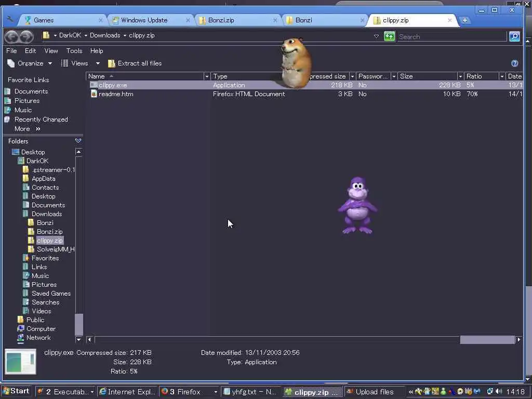Open the Password column filter dropdown
Screen dimensions: 532x399
coord(394,76)
